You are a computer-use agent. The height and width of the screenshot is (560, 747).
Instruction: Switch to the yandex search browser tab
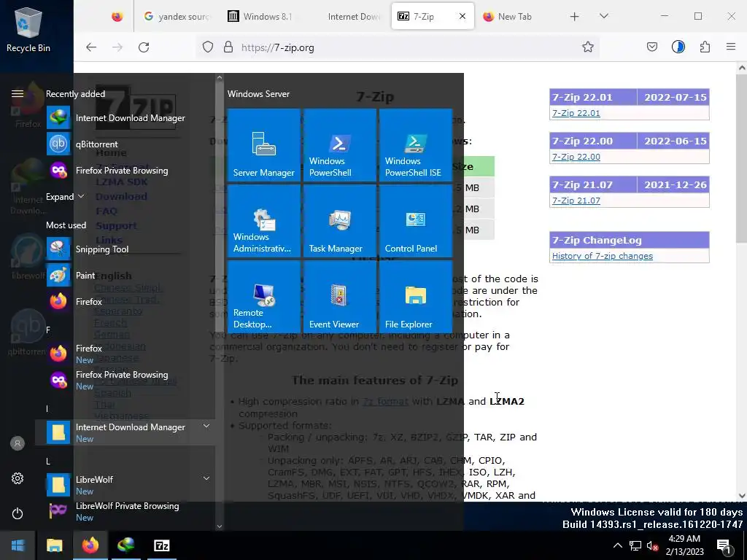coord(177,16)
